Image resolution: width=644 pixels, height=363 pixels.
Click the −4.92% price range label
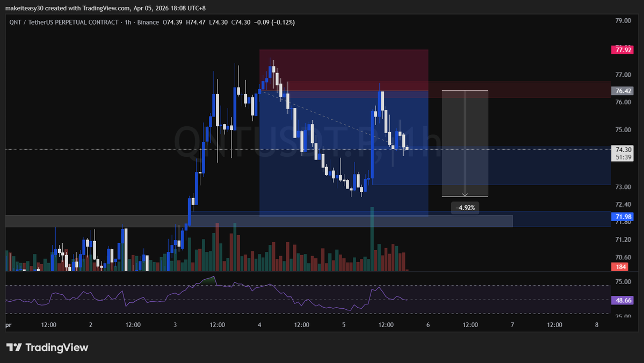[x=465, y=208]
